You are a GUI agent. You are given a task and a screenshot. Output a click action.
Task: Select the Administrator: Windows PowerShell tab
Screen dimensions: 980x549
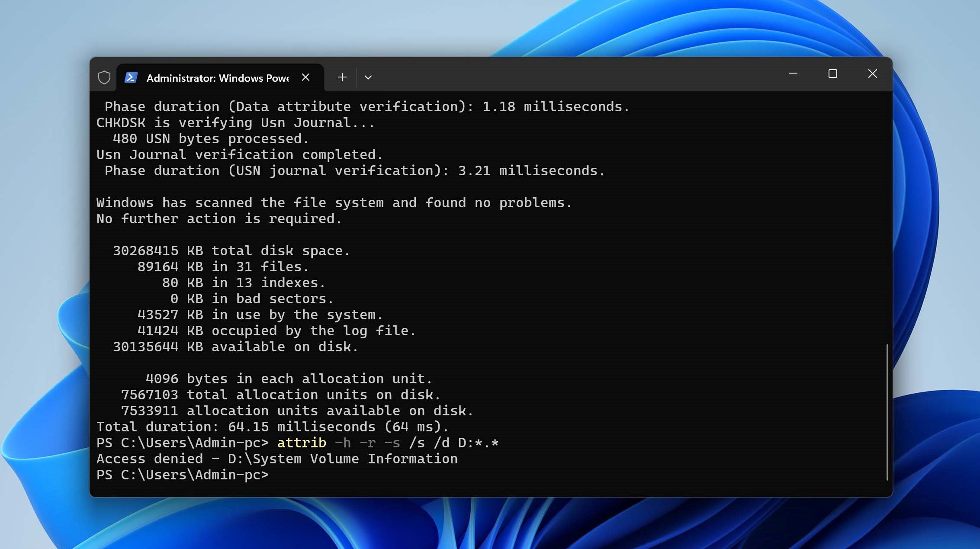pos(220,77)
